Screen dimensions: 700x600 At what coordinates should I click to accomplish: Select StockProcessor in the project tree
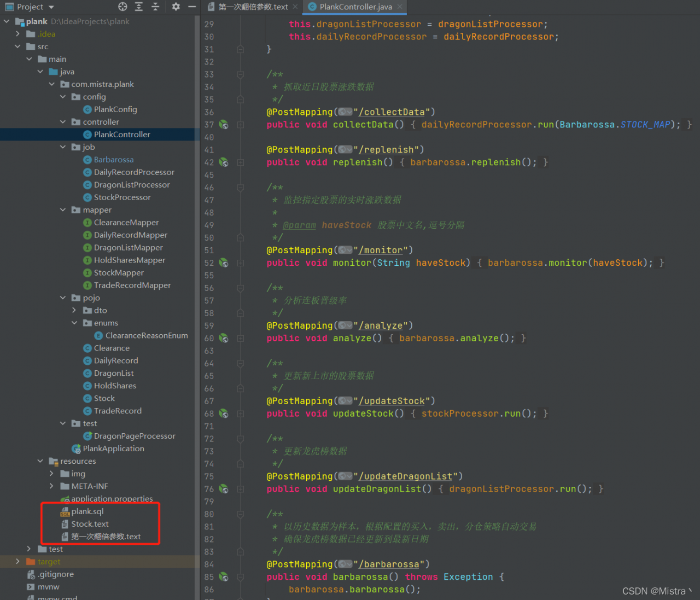click(x=122, y=197)
